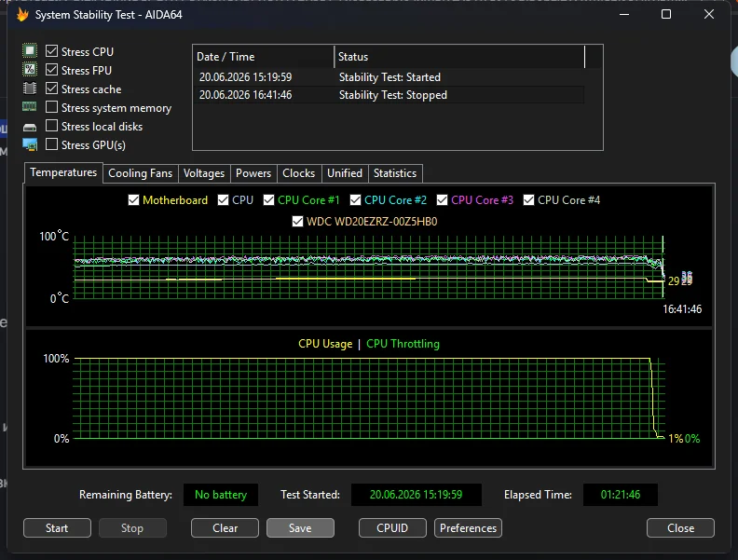Click the 20.06.2026 15:19:59 log timestamp
The image size is (738, 560).
(245, 77)
